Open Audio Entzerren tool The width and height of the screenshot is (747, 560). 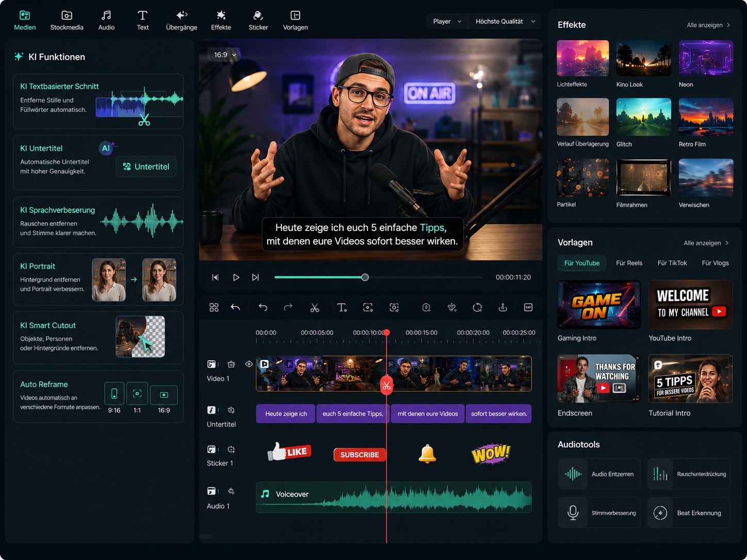point(599,474)
